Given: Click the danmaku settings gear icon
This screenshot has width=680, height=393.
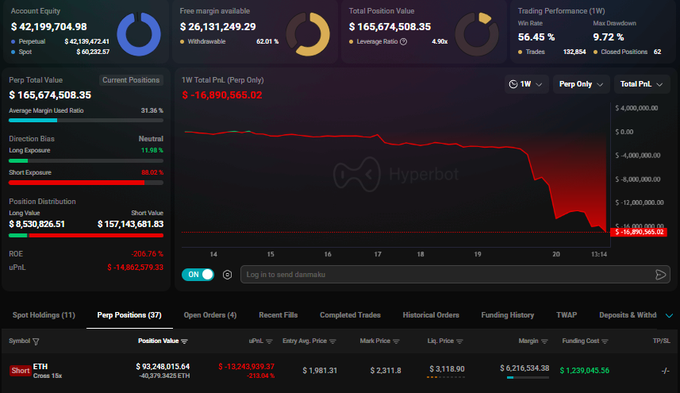Looking at the screenshot, I should [227, 275].
